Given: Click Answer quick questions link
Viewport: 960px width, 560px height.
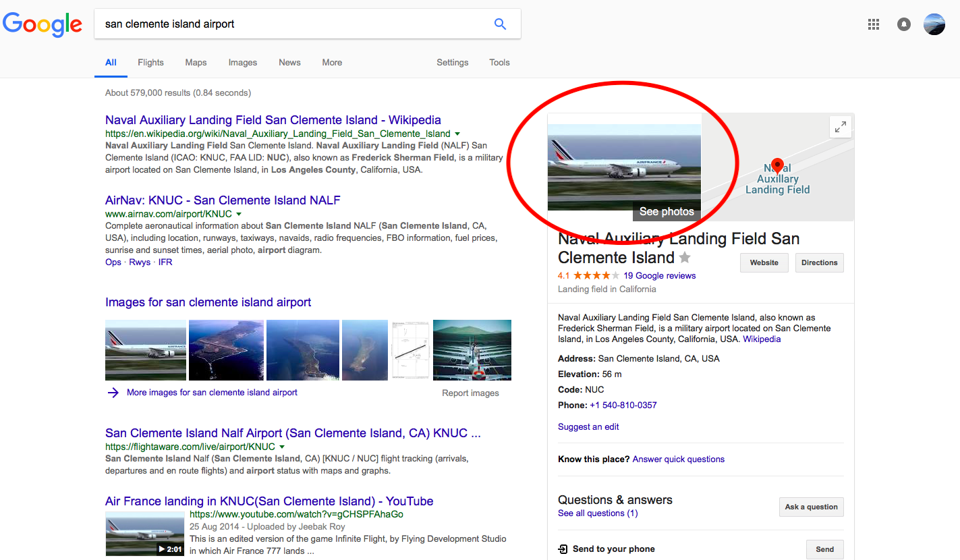Looking at the screenshot, I should [679, 459].
